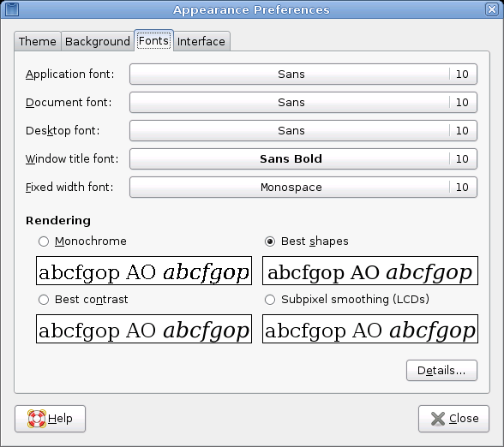Open Help for appearance preferences

(x=50, y=419)
